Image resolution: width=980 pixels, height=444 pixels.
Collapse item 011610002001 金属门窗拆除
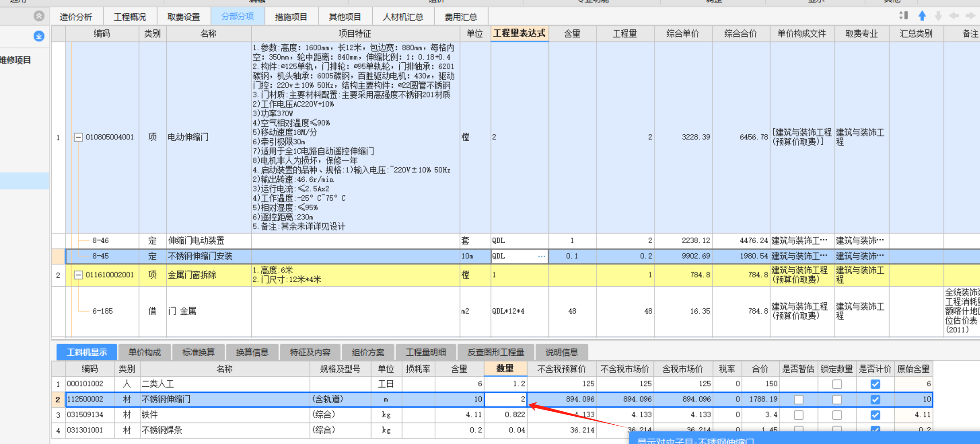78,275
